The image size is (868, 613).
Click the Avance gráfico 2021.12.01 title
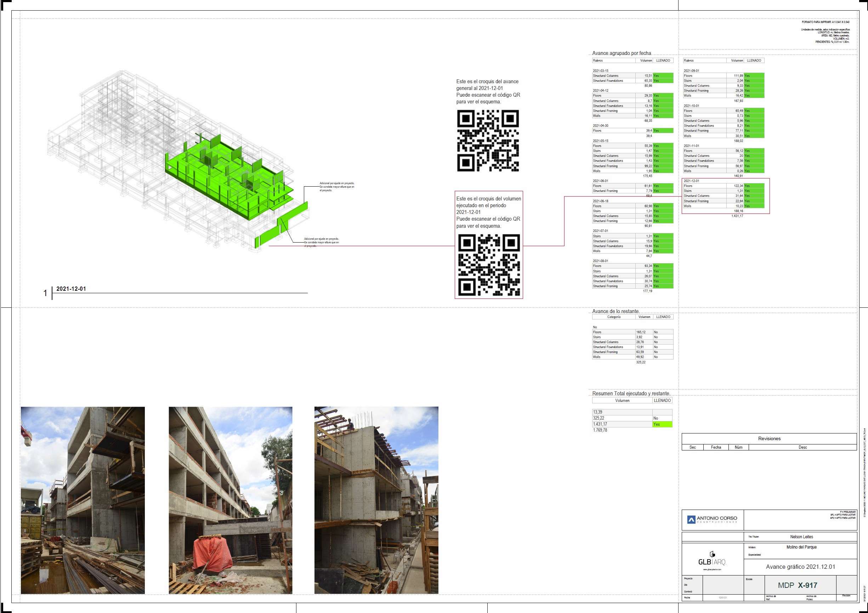coord(800,567)
